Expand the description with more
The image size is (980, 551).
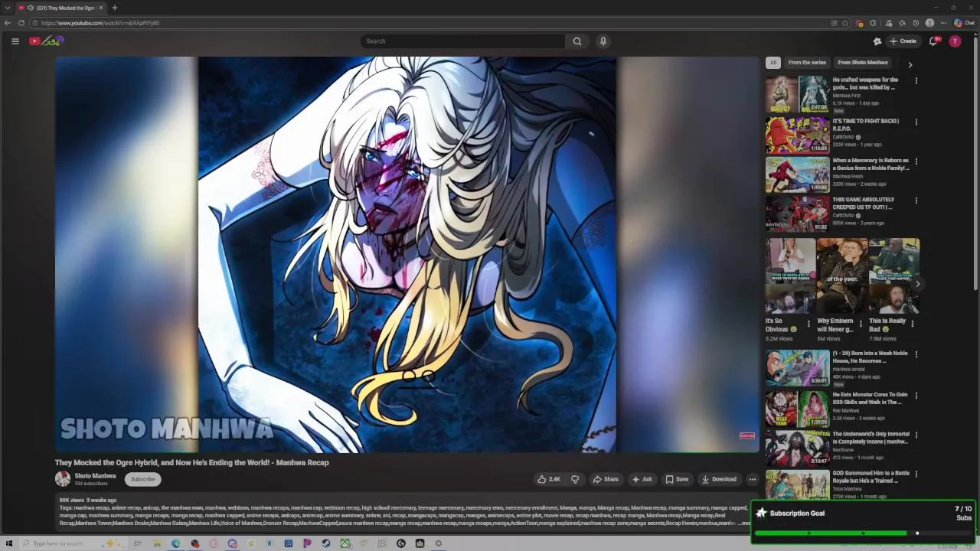pyautogui.click(x=746, y=523)
